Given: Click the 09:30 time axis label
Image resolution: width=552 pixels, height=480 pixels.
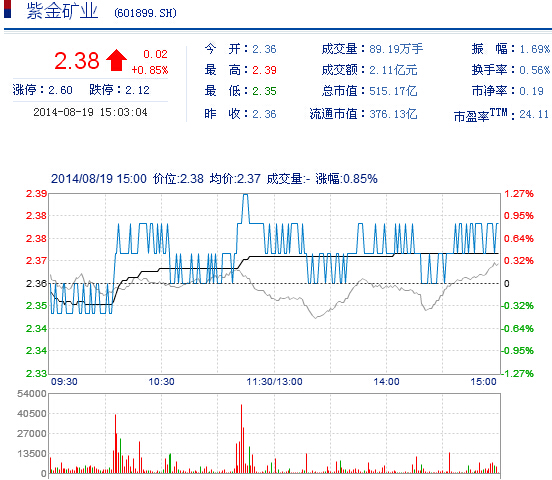Looking at the screenshot, I should 64,382.
